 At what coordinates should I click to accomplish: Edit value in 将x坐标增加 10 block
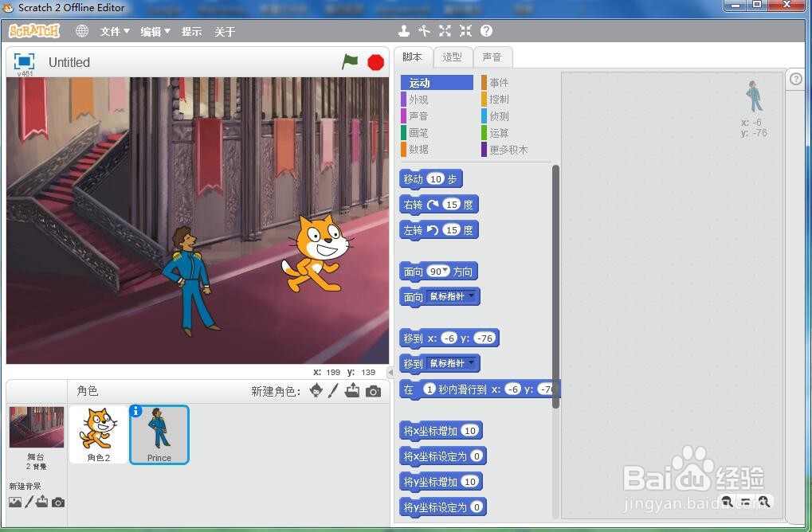(470, 431)
